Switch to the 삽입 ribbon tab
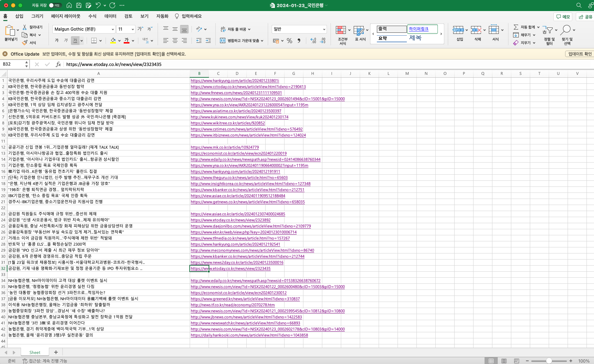The height and width of the screenshot is (364, 594). 19,16
